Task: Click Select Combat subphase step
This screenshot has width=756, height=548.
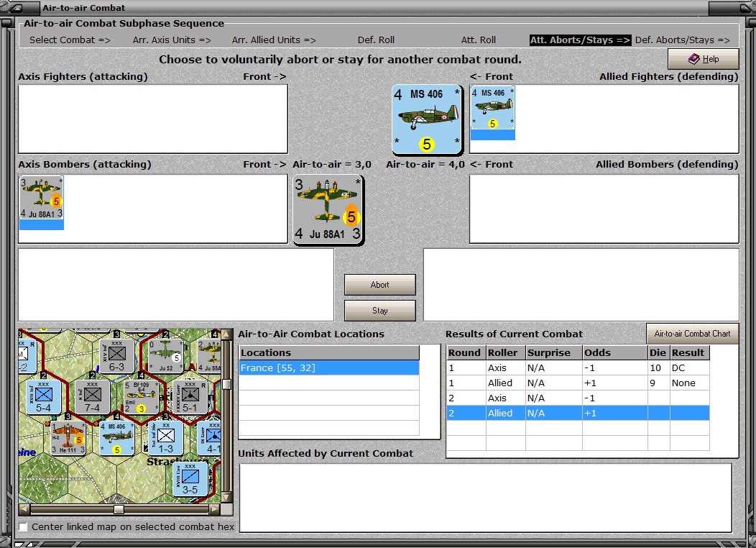Action: click(70, 40)
